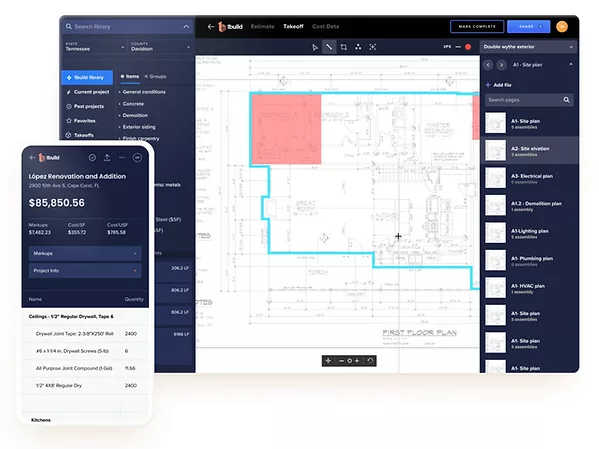Open the 1build library section

(87, 78)
